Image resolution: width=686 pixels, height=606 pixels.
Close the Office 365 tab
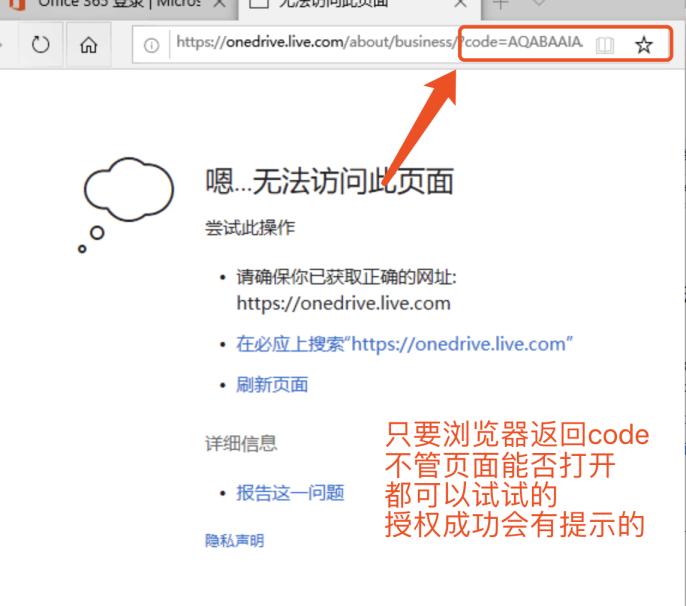220,4
